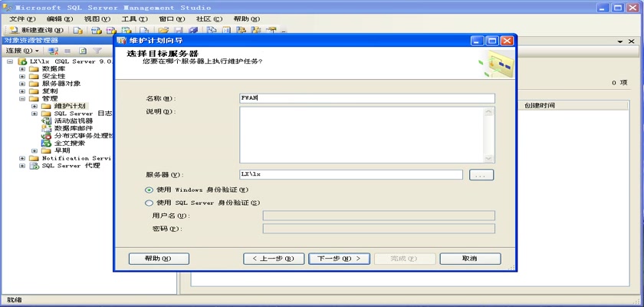
Task: Click the Save All toolbar icon
Action: tap(193, 30)
